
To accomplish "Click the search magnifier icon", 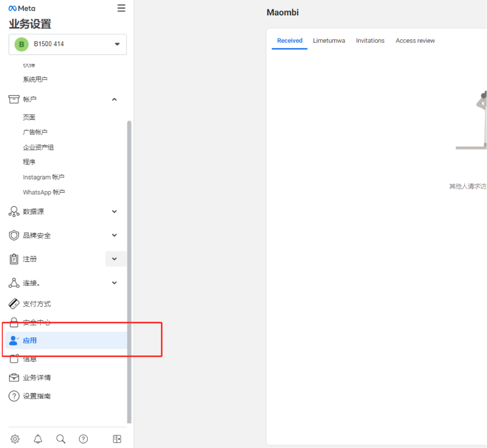I will coord(61,439).
